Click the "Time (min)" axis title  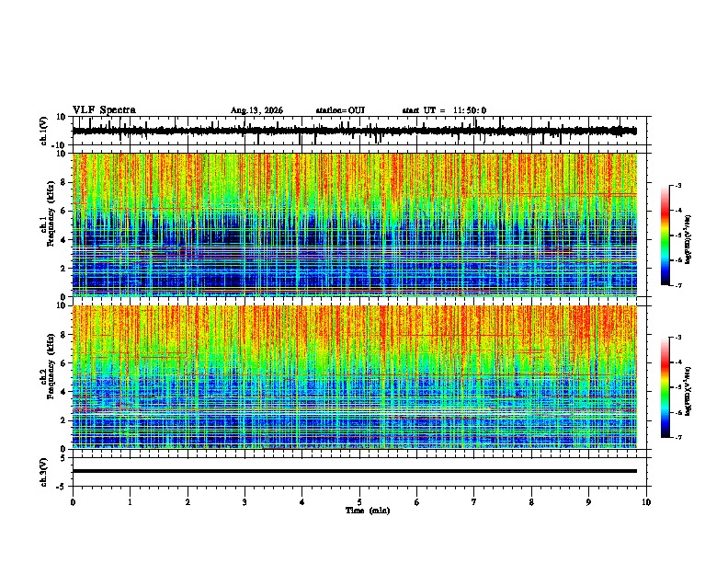368,511
